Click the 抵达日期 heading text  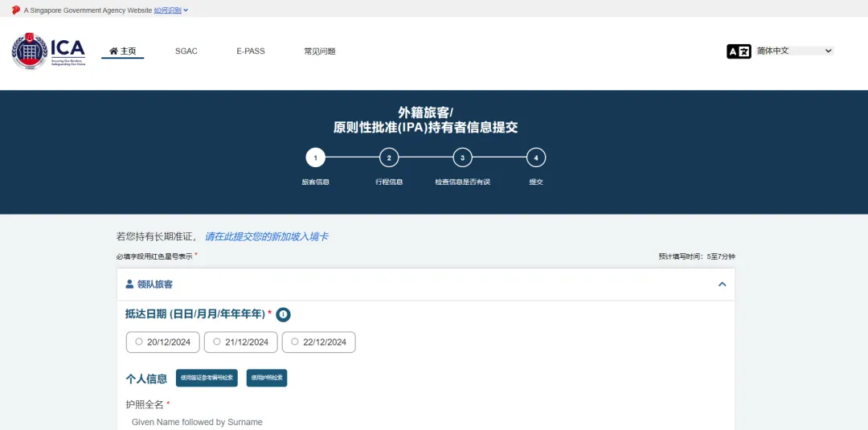pyautogui.click(x=195, y=313)
